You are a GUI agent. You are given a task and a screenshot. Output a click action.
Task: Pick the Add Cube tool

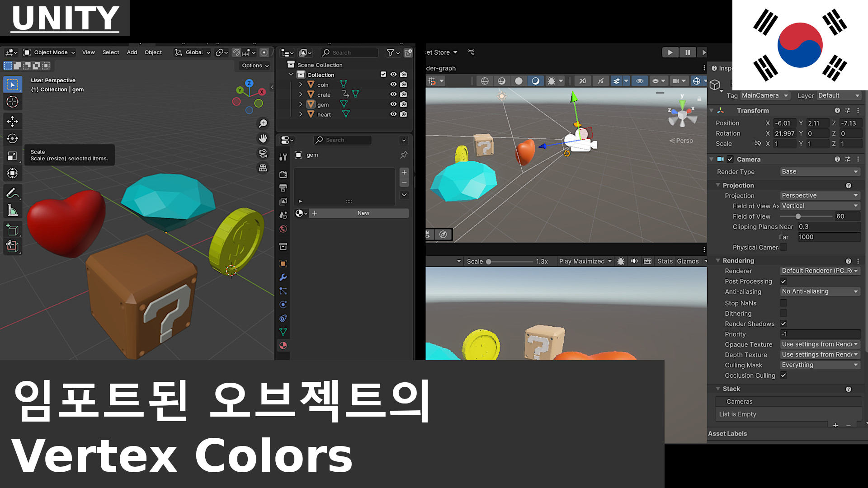(x=12, y=230)
